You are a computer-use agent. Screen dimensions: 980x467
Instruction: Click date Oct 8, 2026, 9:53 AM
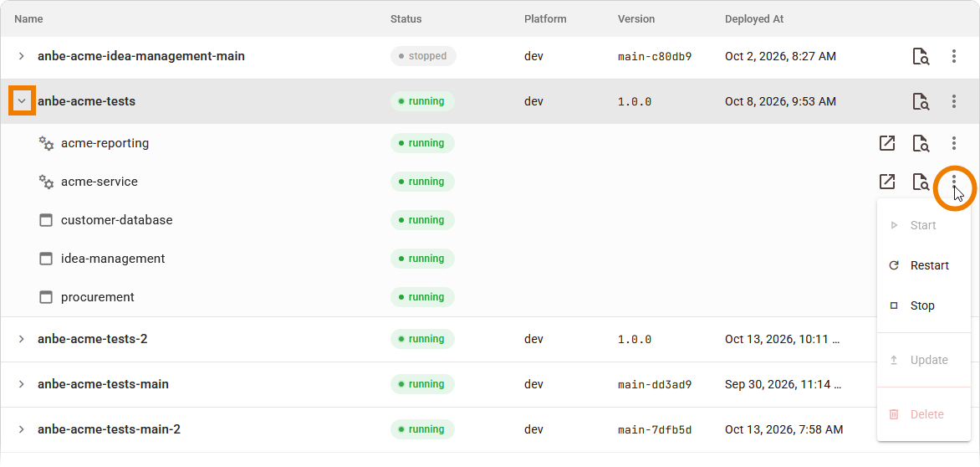coord(781,101)
